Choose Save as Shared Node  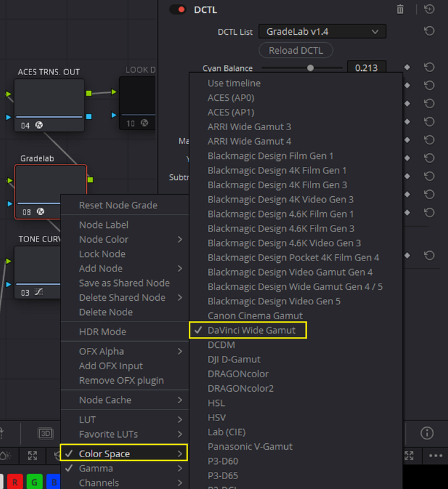click(125, 283)
